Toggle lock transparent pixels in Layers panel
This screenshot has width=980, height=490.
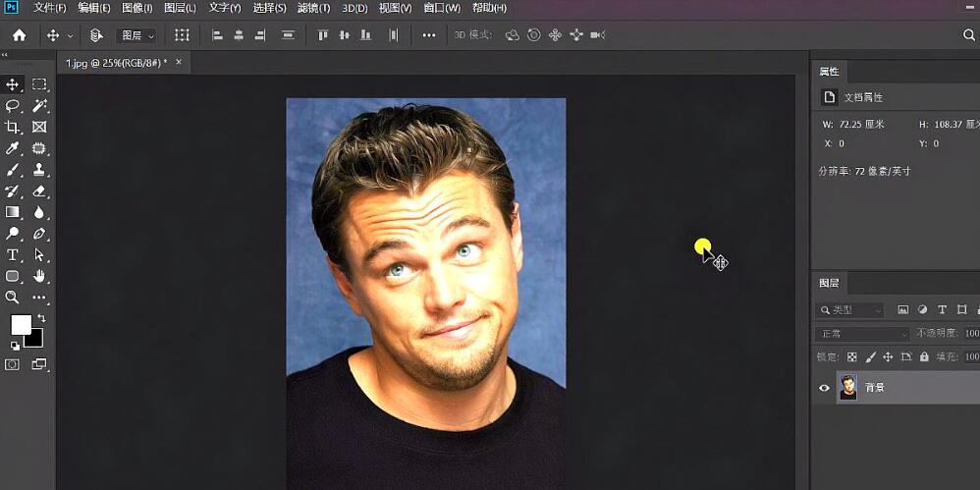pyautogui.click(x=851, y=357)
